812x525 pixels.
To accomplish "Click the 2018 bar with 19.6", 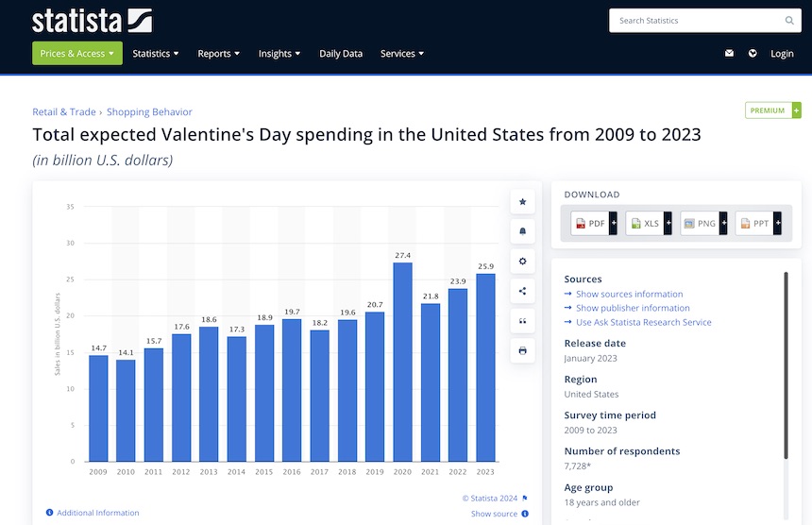I will click(347, 390).
